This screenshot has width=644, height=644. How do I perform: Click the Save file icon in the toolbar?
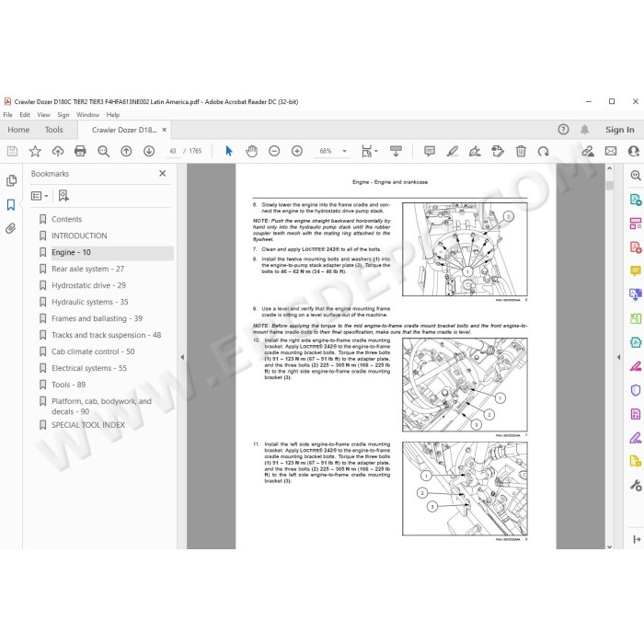pos(12,151)
